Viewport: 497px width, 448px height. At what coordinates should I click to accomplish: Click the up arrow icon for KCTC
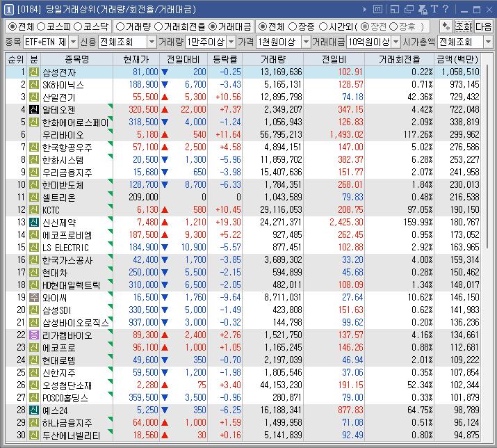pos(165,209)
